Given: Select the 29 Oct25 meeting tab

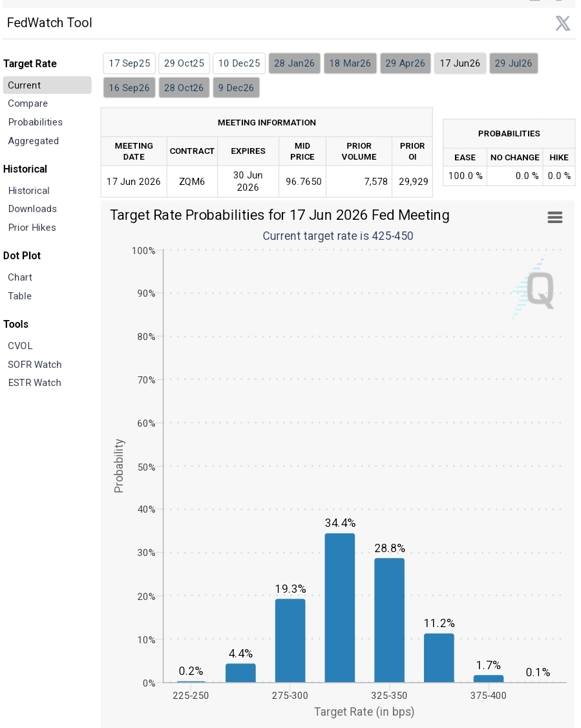Looking at the screenshot, I should click(x=184, y=63).
